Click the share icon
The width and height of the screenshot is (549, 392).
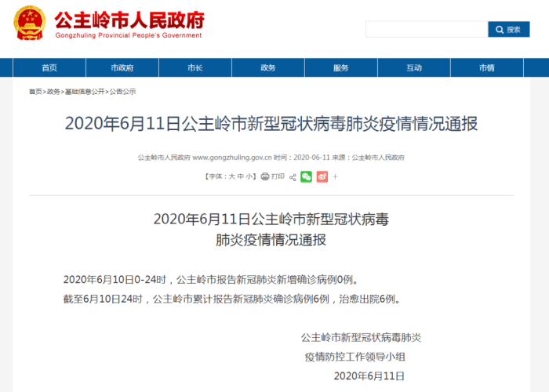[x=293, y=177]
